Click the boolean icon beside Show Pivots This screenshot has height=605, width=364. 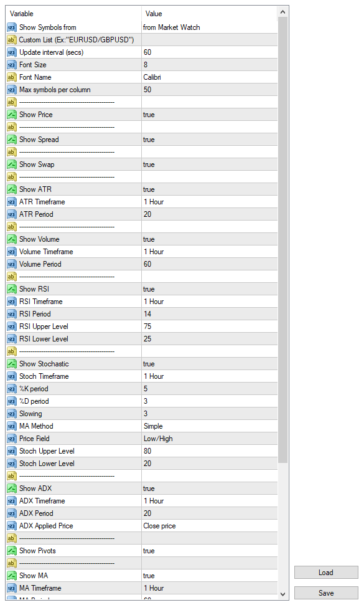[x=12, y=551]
